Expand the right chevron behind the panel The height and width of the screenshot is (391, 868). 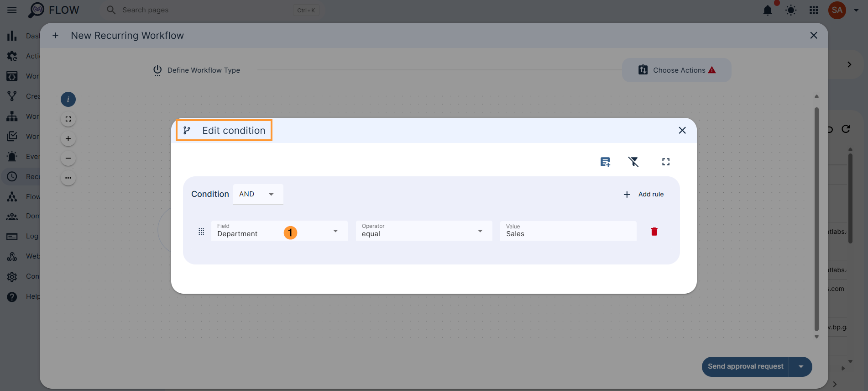click(x=849, y=64)
